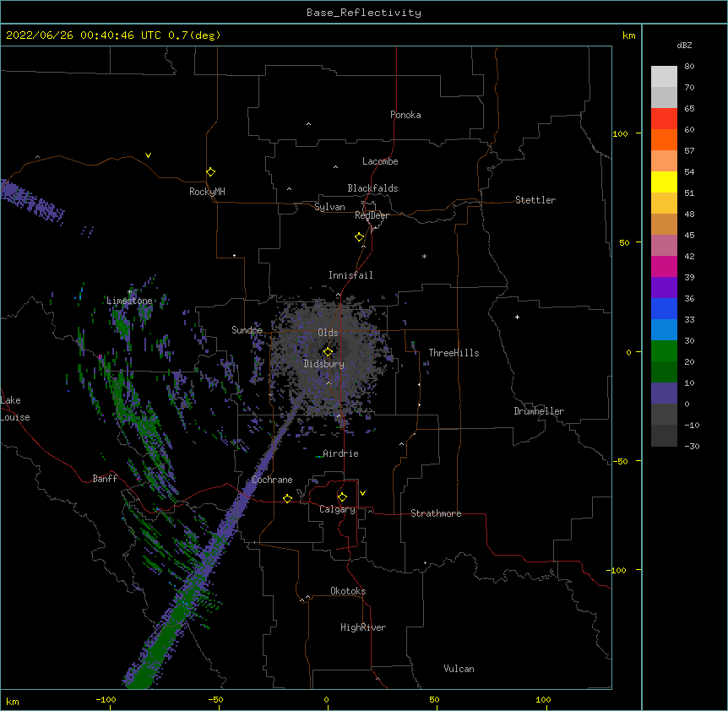Click the white asterisk marker east of Innisfail
This screenshot has height=711, width=728.
point(424,256)
